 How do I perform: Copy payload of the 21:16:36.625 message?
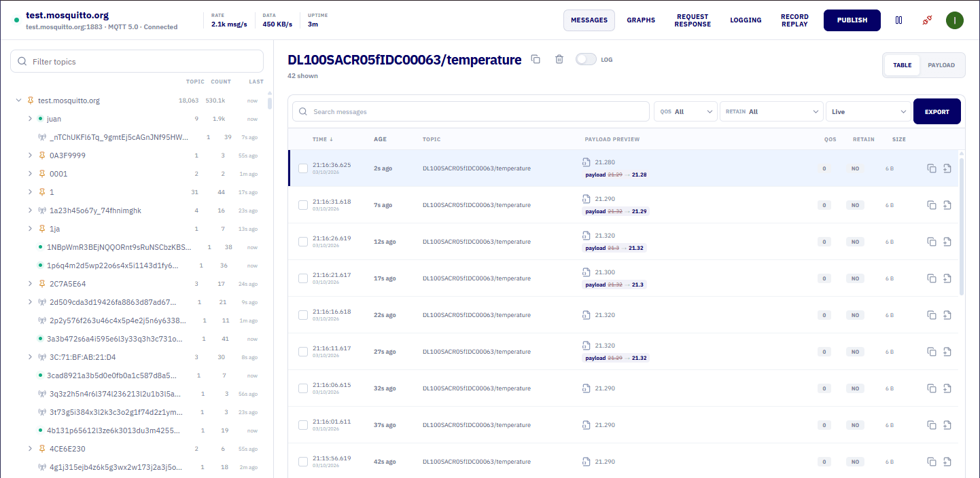coord(932,168)
